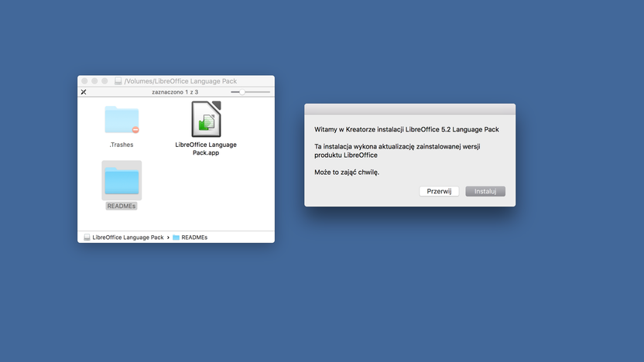
Task: Click the 'LibreOffice Language Pack.app' file name label
Action: click(x=206, y=149)
